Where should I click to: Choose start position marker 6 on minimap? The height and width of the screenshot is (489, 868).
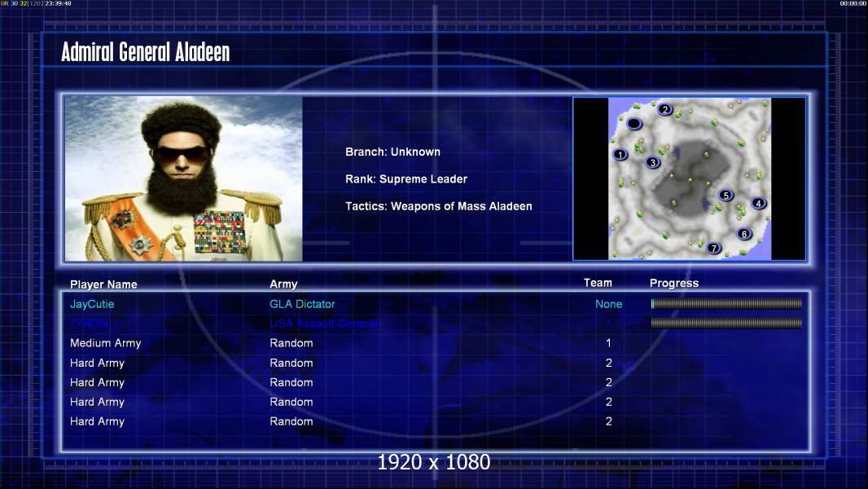coord(744,234)
